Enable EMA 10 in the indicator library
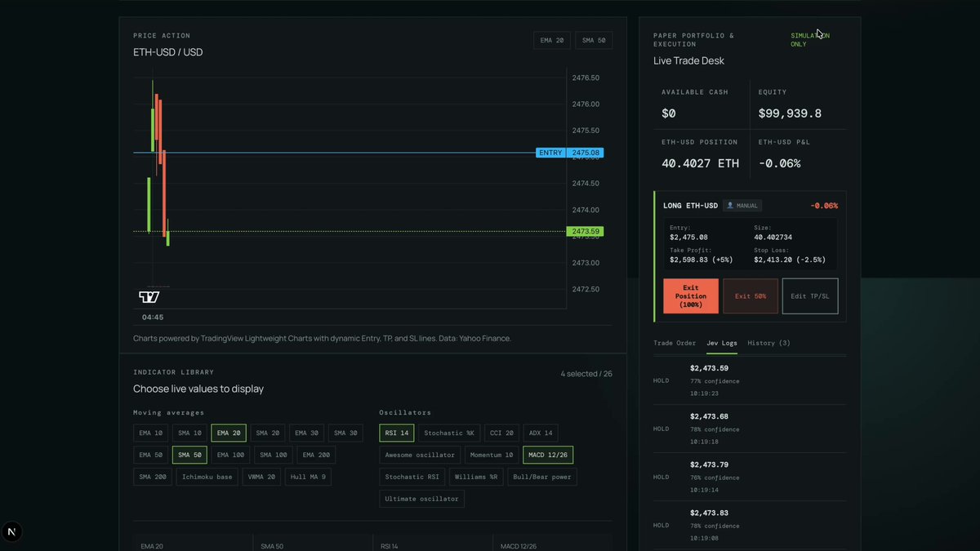The height and width of the screenshot is (551, 980). (151, 433)
